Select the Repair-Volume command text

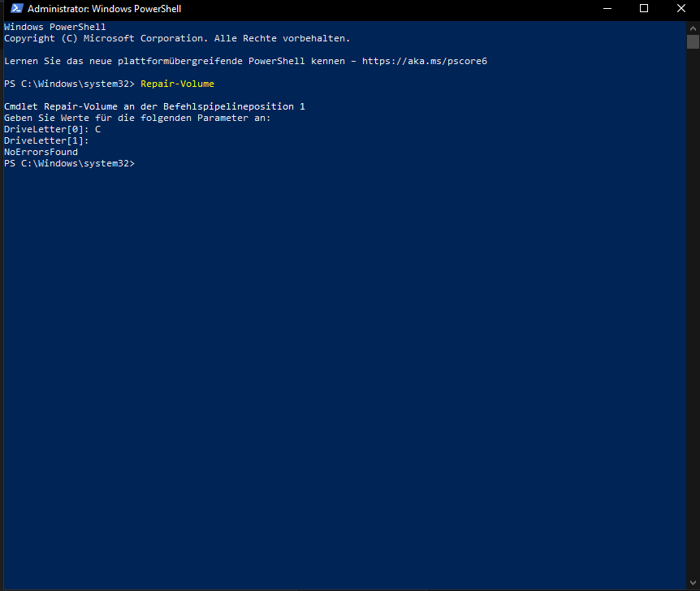(x=177, y=83)
